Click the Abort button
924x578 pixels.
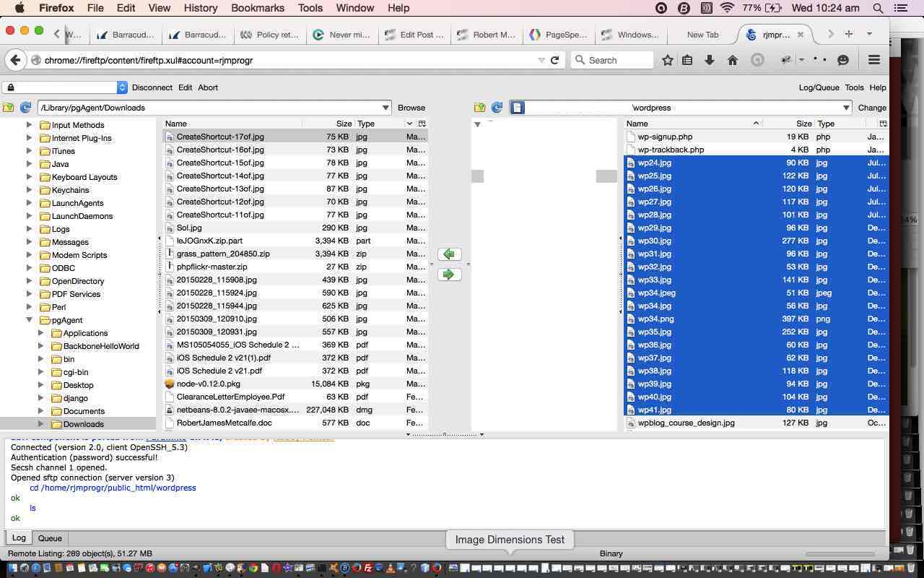pos(208,87)
